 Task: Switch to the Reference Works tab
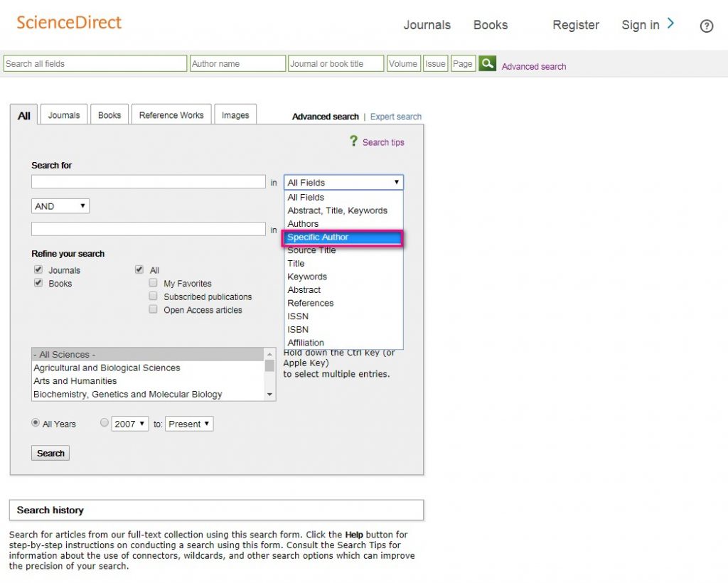tap(171, 114)
